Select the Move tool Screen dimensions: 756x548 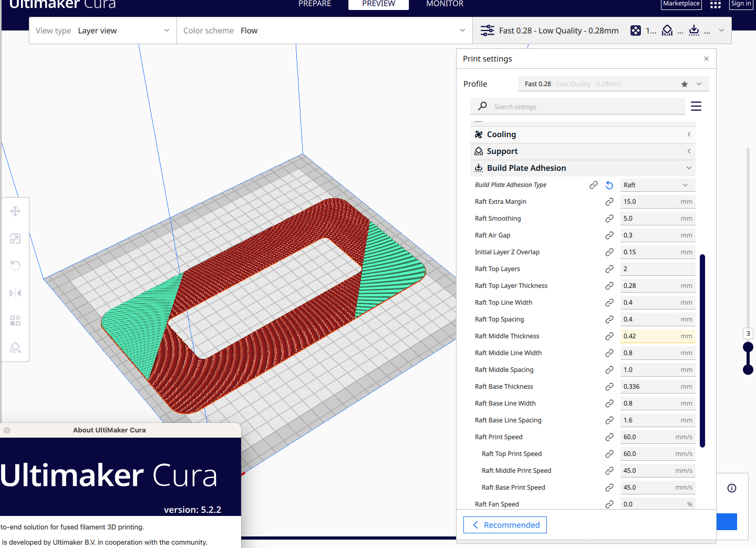[15, 211]
